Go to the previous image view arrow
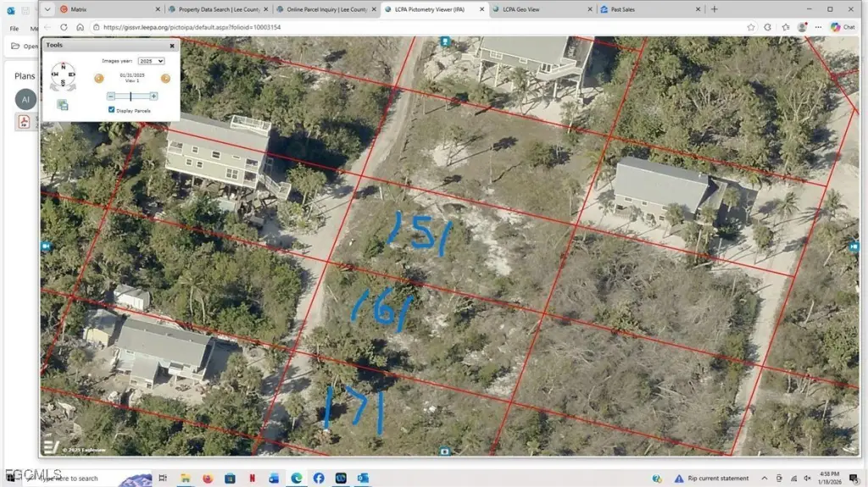Screen dimensions: 868x487 98,79
